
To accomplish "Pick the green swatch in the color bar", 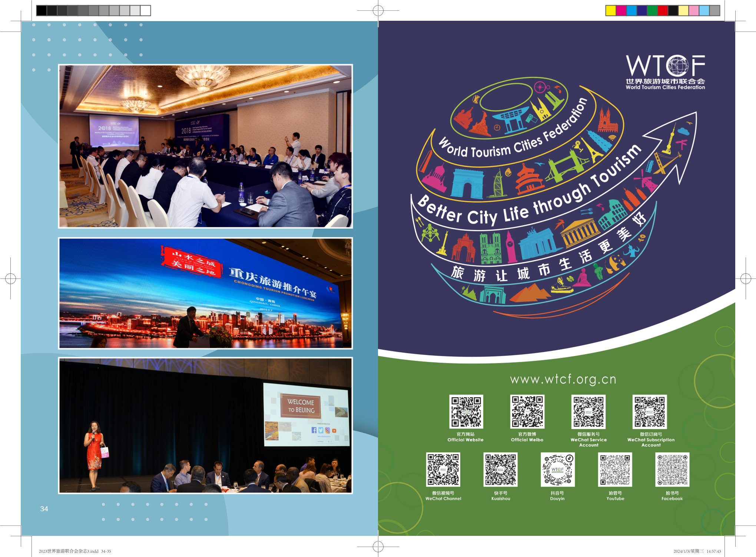I will tap(652, 10).
